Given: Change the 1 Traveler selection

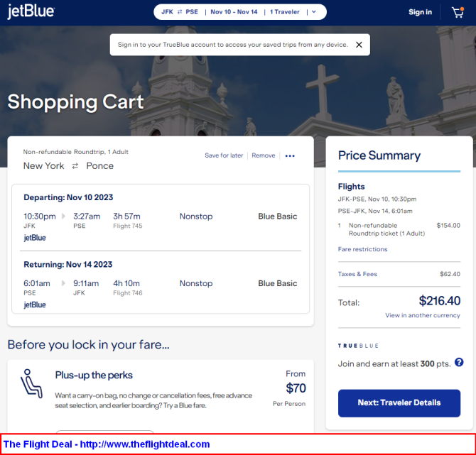Looking at the screenshot, I should tap(285, 12).
